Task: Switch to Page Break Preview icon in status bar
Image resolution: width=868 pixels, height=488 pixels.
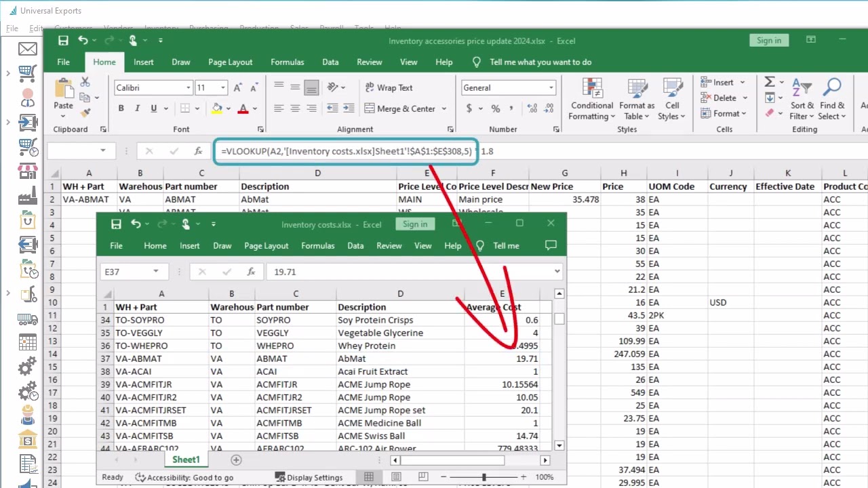Action: coord(424,477)
